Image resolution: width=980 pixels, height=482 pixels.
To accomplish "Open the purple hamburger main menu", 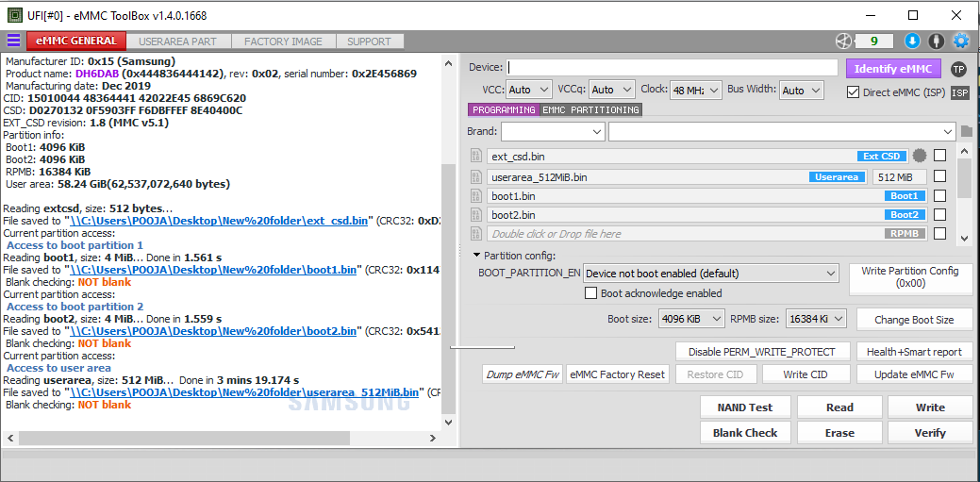I will (x=13, y=41).
